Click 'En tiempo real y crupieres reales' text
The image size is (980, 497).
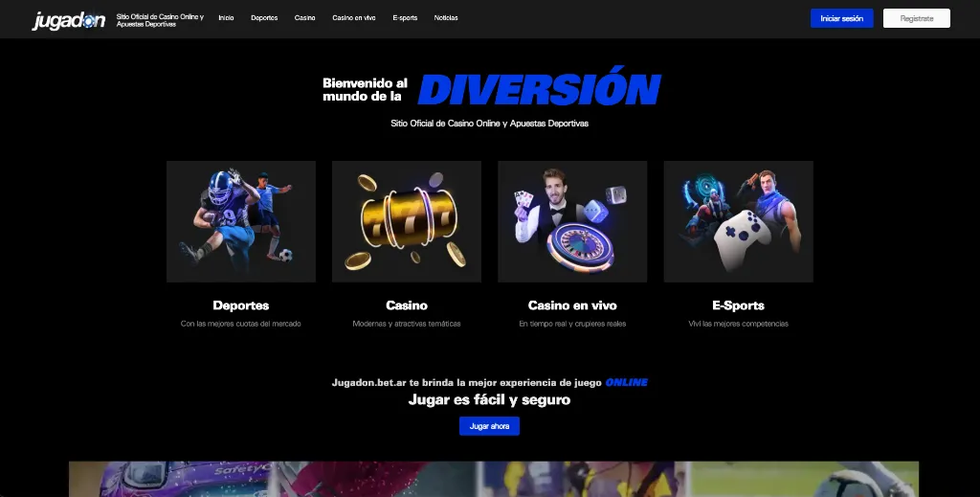(572, 324)
